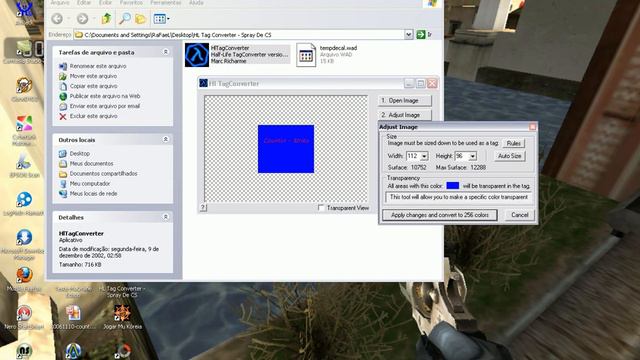This screenshot has height=360, width=640.
Task: Open the 20061110-count desktop file icon
Action: click(73, 313)
